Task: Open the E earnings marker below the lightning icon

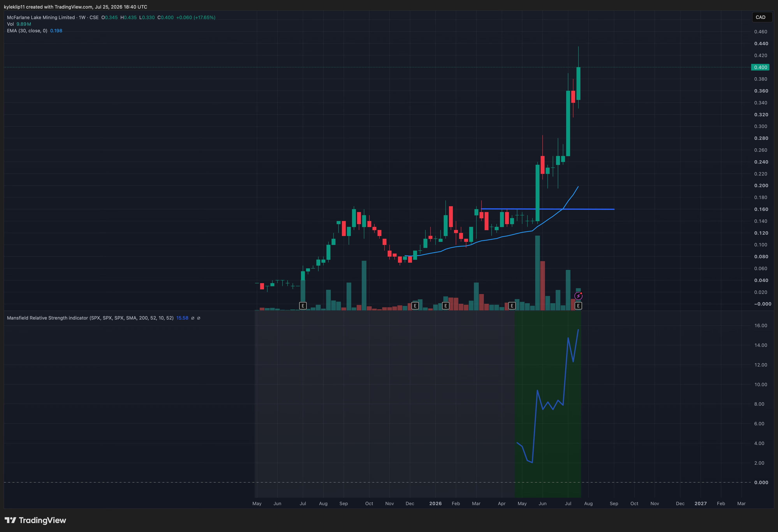Action: (578, 306)
